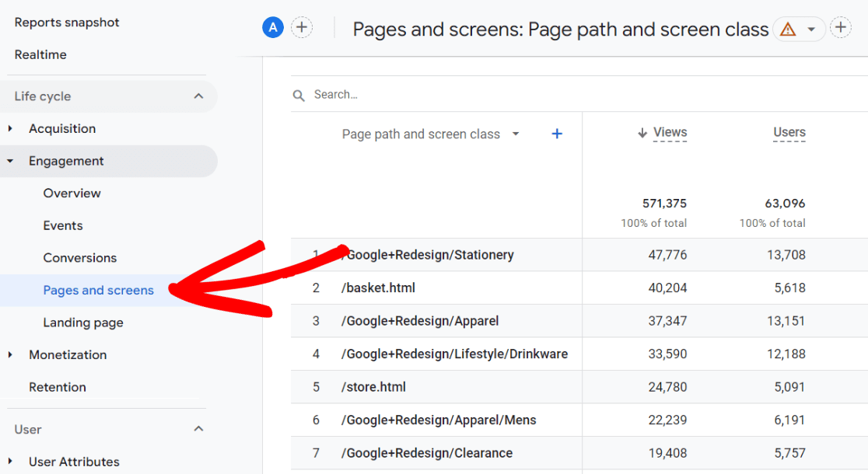Click the data quality warning triangle
The width and height of the screenshot is (868, 474).
pyautogui.click(x=788, y=28)
